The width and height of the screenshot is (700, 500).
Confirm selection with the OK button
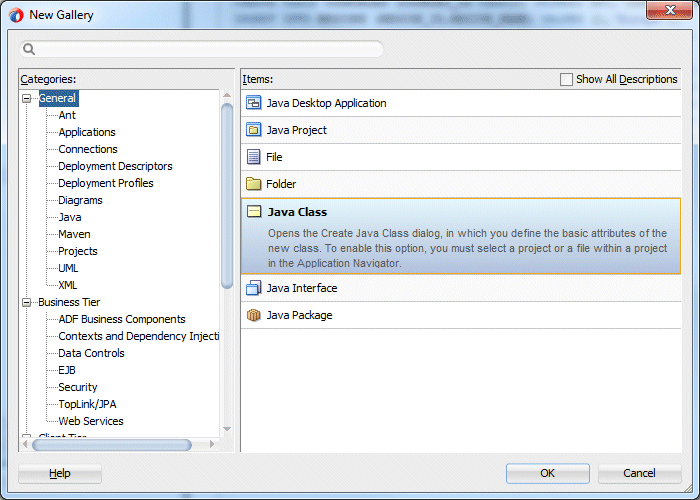[547, 473]
